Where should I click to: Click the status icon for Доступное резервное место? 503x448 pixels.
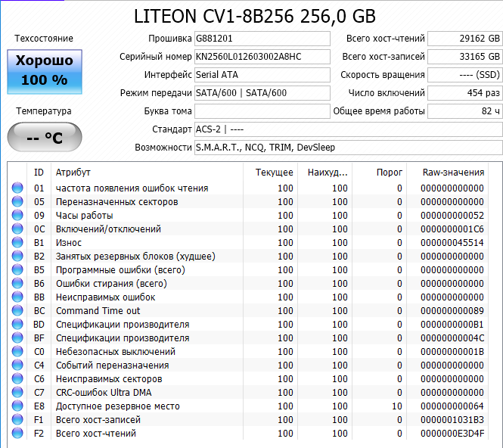(x=17, y=406)
